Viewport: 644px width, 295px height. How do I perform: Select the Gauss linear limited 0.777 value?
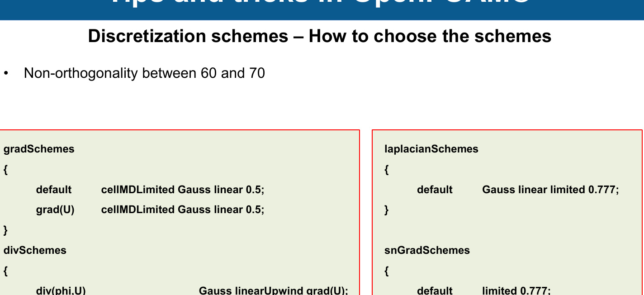pyautogui.click(x=550, y=190)
